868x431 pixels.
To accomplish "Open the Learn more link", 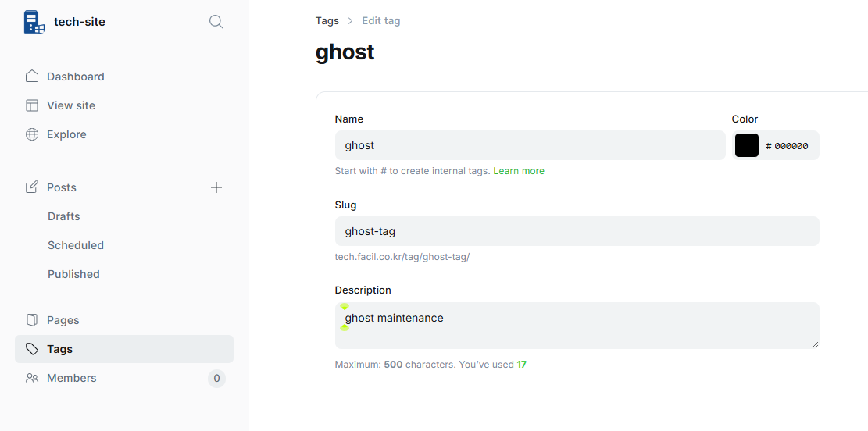I will (519, 171).
